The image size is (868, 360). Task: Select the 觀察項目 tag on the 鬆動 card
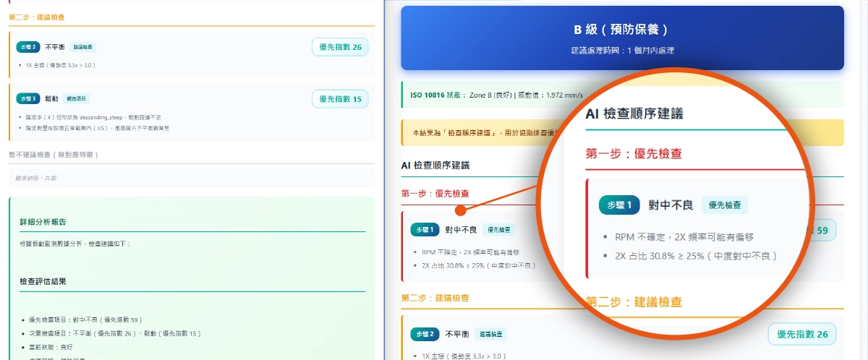coord(76,98)
